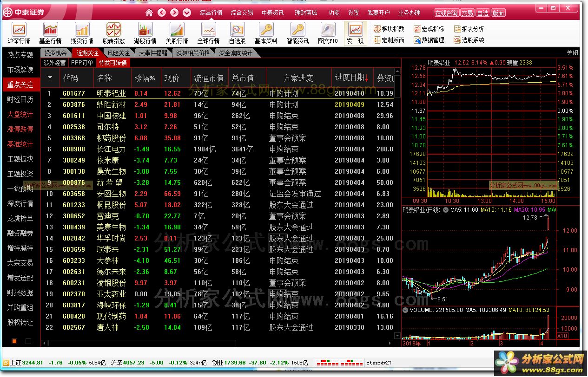Open 美股行情 toolbar icon

[x=177, y=34]
